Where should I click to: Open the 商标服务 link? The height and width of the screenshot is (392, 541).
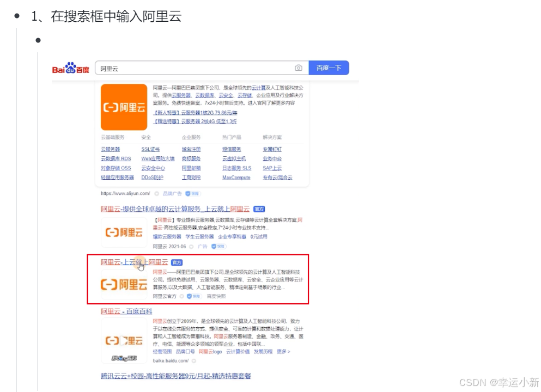coord(191,158)
